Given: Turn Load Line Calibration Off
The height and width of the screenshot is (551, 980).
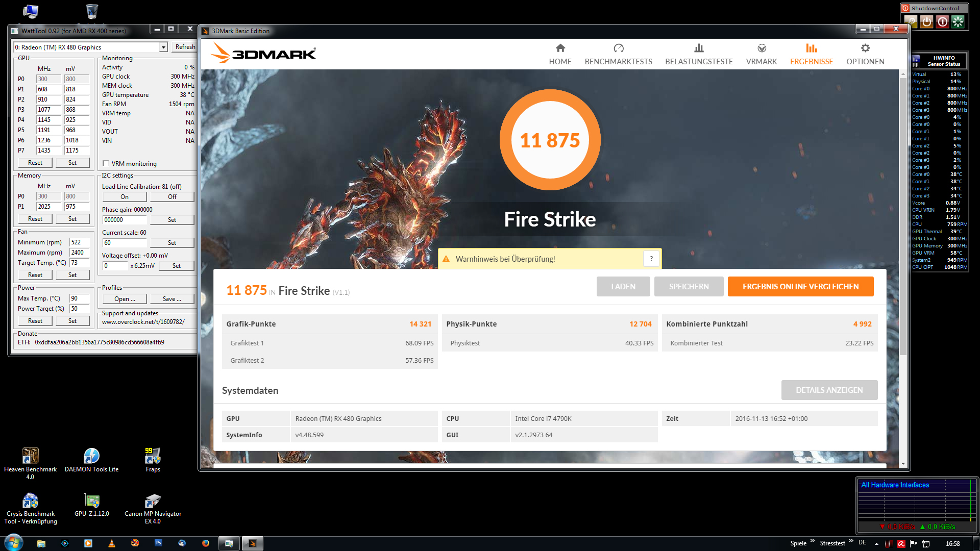Looking at the screenshot, I should tap(172, 197).
